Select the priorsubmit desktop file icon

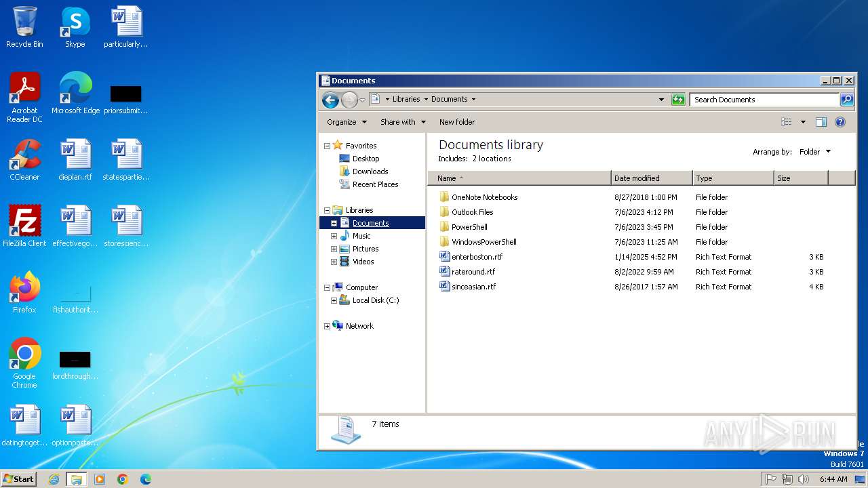pos(126,99)
